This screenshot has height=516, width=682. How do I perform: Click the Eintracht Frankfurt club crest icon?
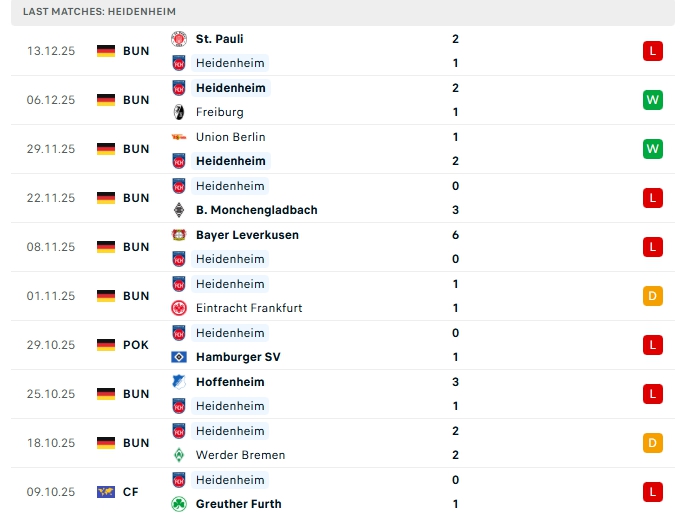(179, 308)
